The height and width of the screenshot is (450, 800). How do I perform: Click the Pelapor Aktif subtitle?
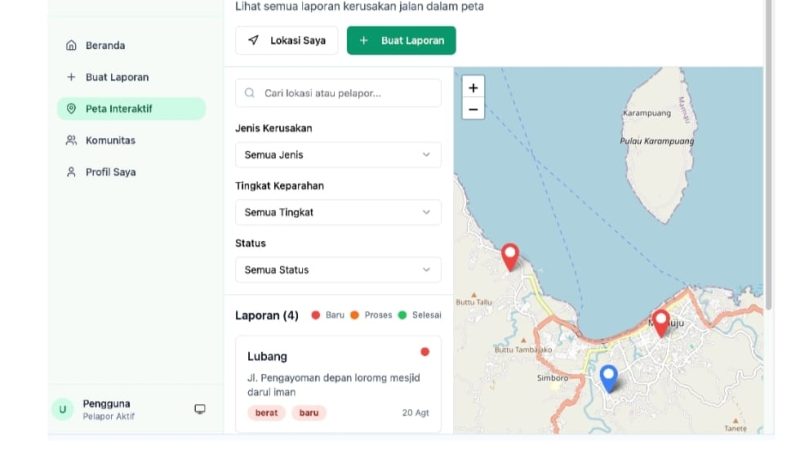pos(109,416)
